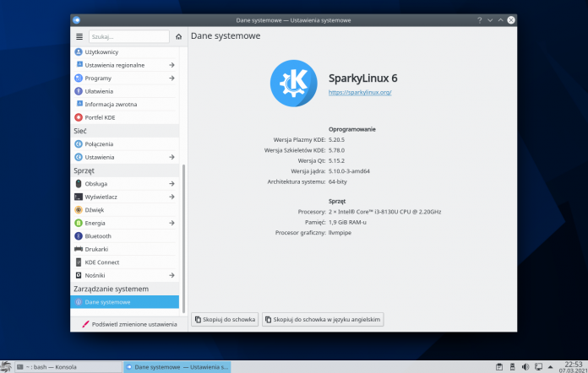Viewport: 588px width, 373px height.
Task: Select Dane systemowe in sidebar
Action: [x=107, y=302]
